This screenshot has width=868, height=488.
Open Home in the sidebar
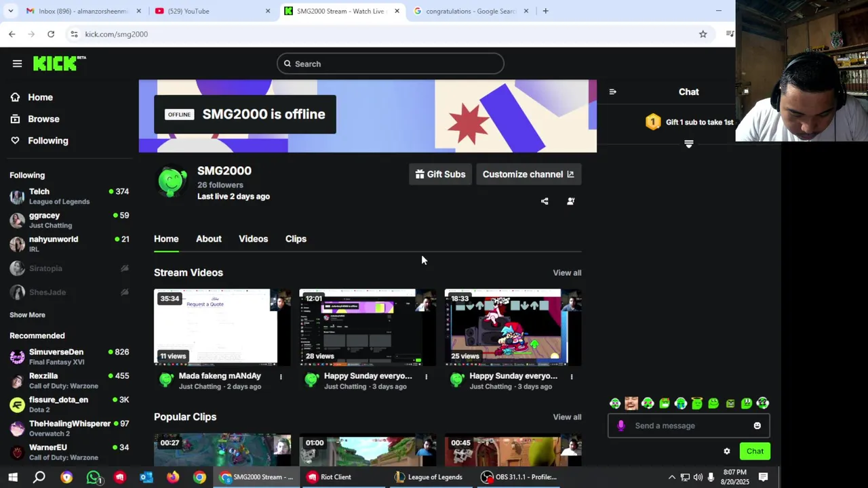33,98
